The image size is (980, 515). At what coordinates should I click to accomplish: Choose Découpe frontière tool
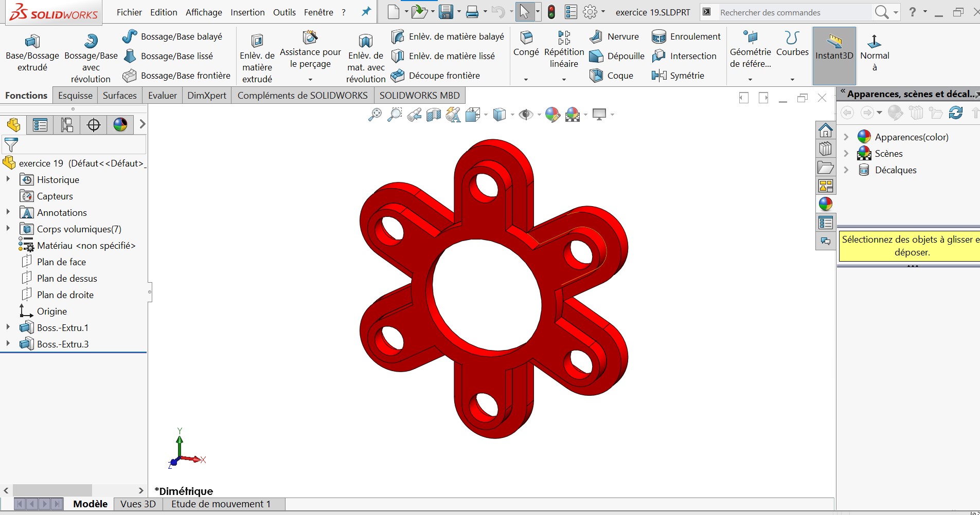coord(435,76)
